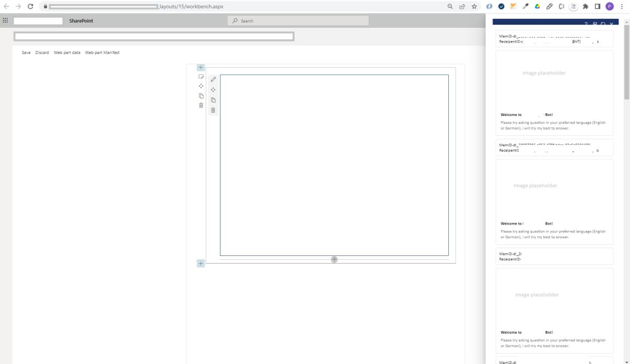Close the chat bot panel
Image resolution: width=630 pixels, height=364 pixels.
click(612, 24)
